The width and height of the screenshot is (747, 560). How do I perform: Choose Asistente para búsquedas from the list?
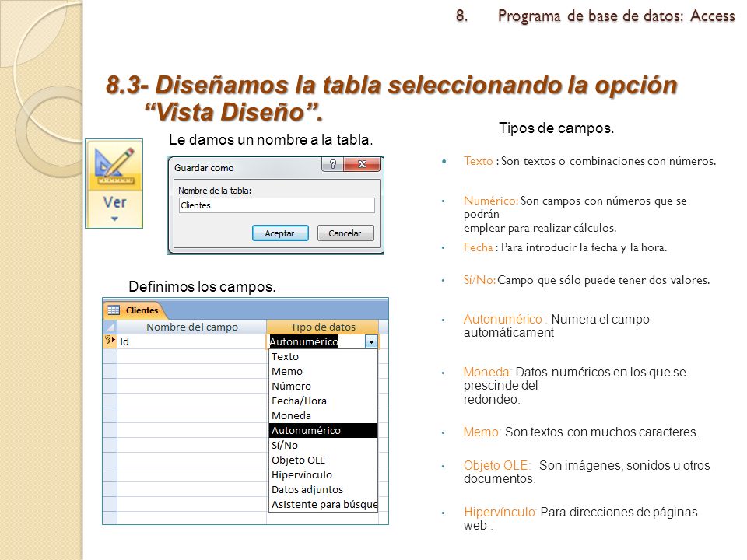323,504
